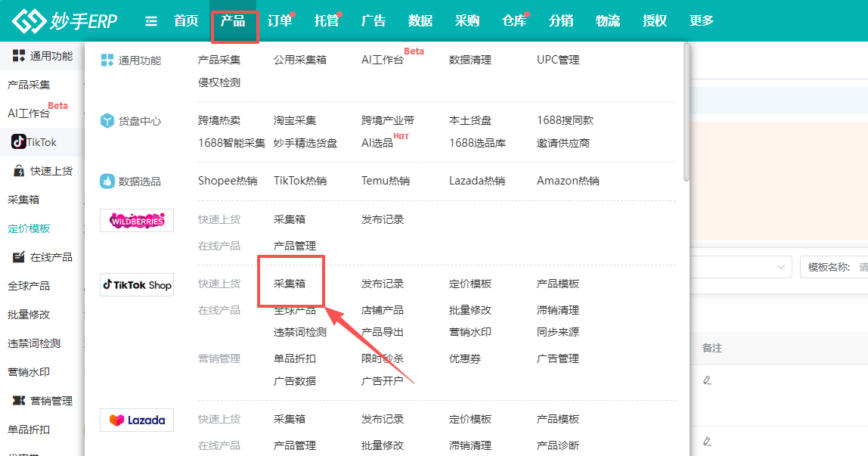Click the 快速上货 bag icon in sidebar
Viewport: 868px width, 456px height.
click(x=19, y=170)
